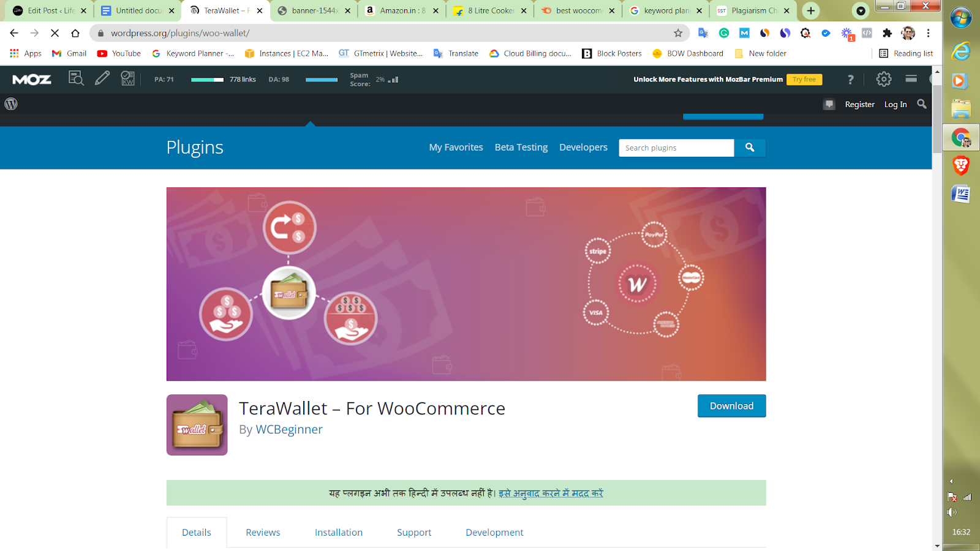
Task: Switch to the Edit Post browser tab
Action: [x=50, y=10]
